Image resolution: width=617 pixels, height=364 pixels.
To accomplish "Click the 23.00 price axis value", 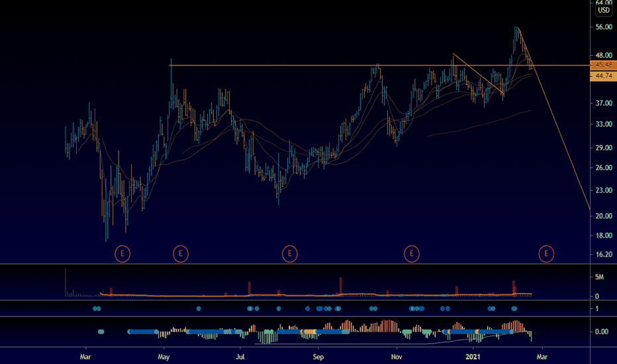I will coord(604,190).
